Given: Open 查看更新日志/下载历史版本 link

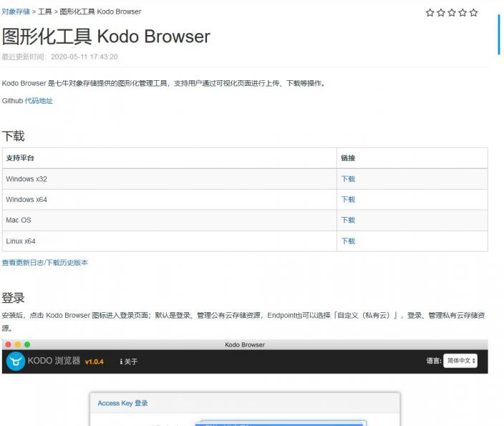Looking at the screenshot, I should click(x=44, y=262).
